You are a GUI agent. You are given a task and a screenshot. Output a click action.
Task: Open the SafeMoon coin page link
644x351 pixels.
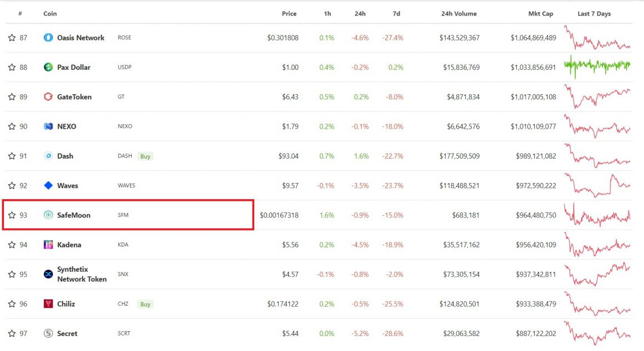point(74,215)
